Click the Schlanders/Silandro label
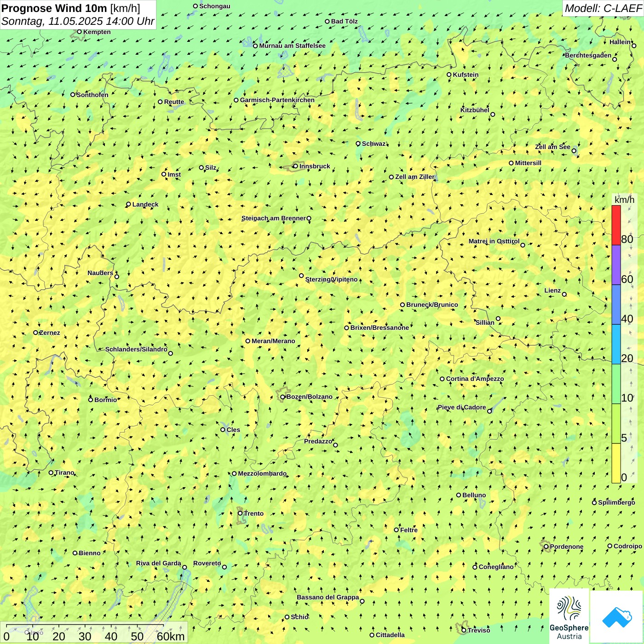This screenshot has height=644, width=644. pos(136,349)
